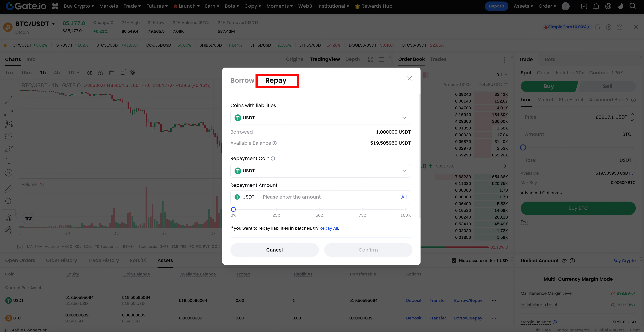Toggle Unified Account balance visibility eye
Screen dimensions: 644x332
point(564,261)
